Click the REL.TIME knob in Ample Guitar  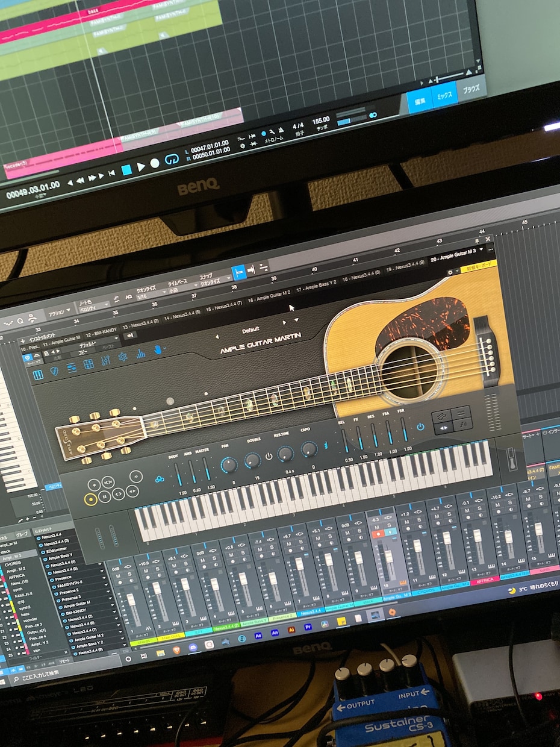point(284,454)
